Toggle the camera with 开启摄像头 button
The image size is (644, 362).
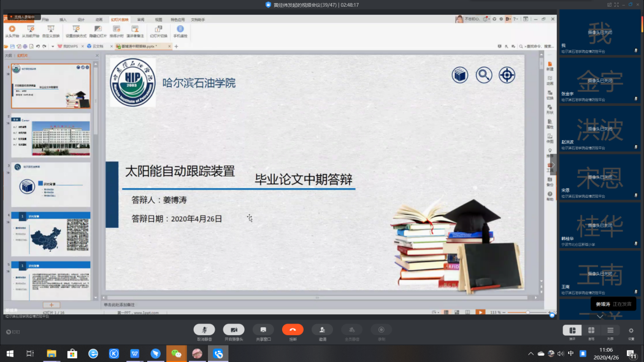234,330
